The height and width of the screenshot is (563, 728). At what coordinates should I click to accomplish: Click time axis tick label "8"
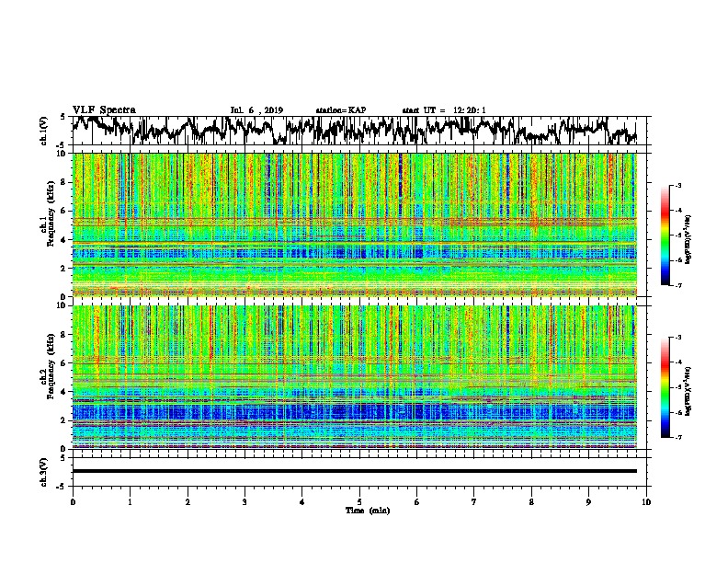pos(531,502)
